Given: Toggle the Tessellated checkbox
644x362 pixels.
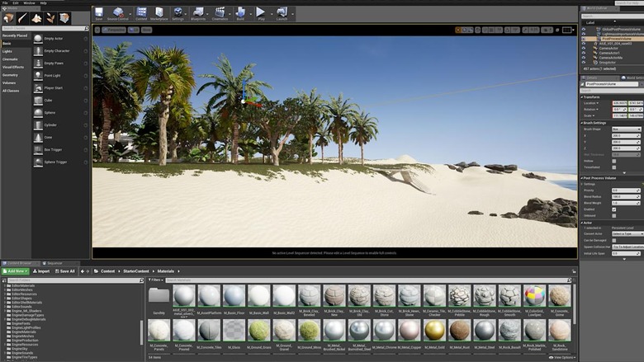Looking at the screenshot, I should [x=613, y=167].
